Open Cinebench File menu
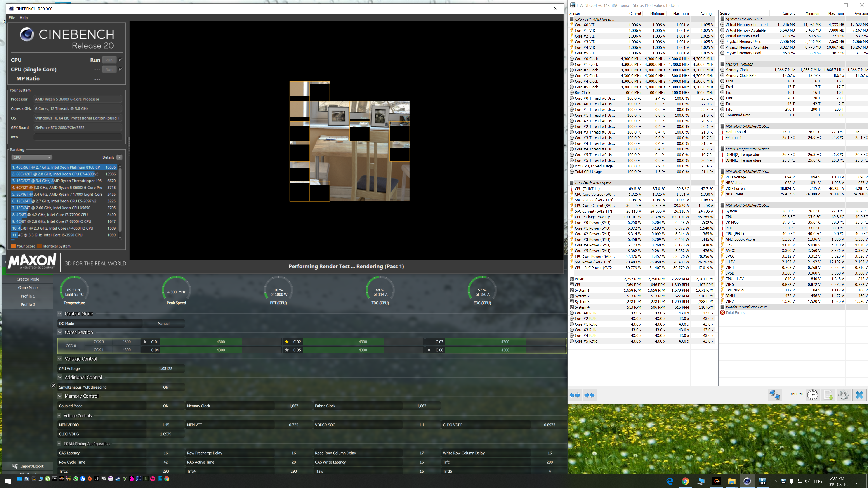The image size is (868, 488). (x=12, y=18)
